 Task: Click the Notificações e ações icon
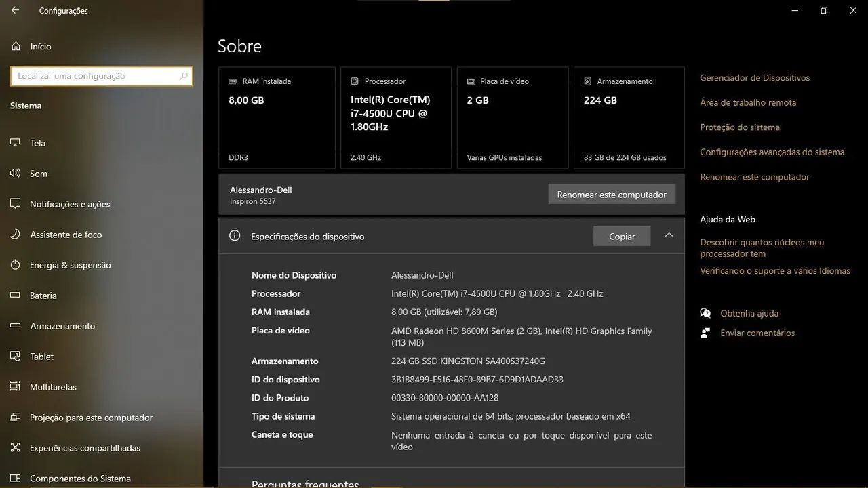click(x=16, y=204)
